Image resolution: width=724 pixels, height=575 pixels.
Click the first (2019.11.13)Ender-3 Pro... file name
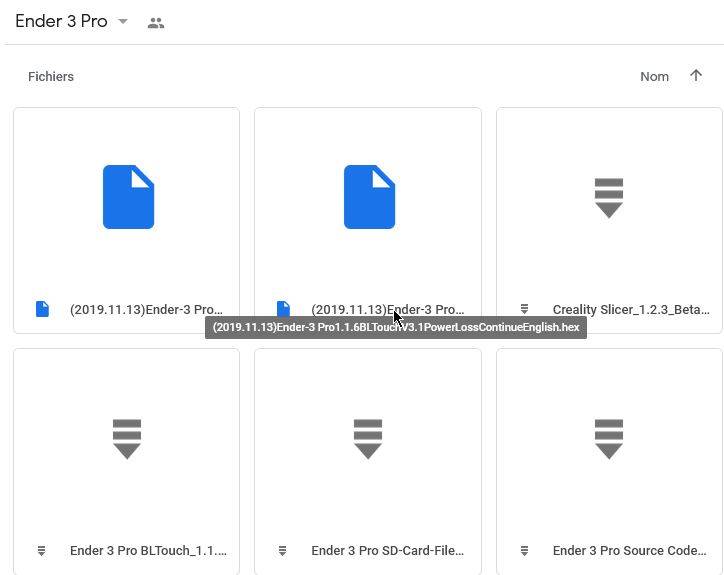(146, 309)
